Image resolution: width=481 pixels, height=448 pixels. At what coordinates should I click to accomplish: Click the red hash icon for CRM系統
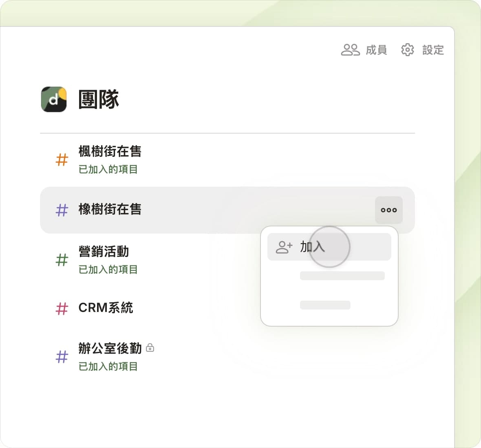tap(62, 308)
